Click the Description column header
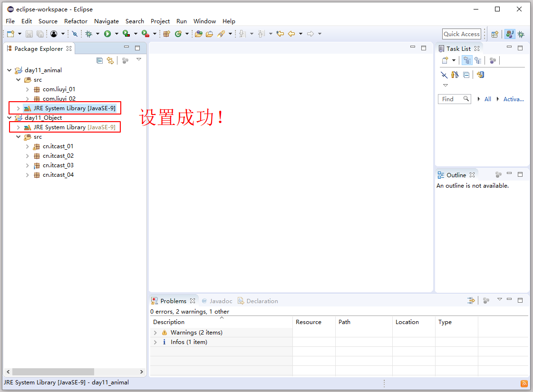The height and width of the screenshot is (392, 533). (x=221, y=322)
